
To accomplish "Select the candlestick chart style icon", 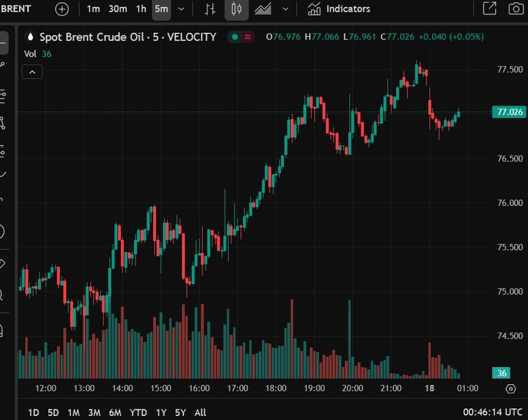I will point(236,9).
